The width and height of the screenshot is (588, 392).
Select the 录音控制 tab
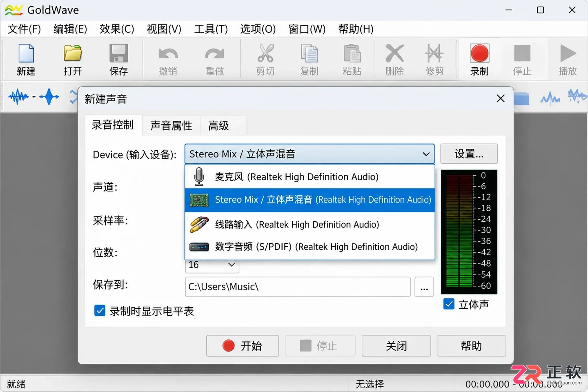click(113, 125)
